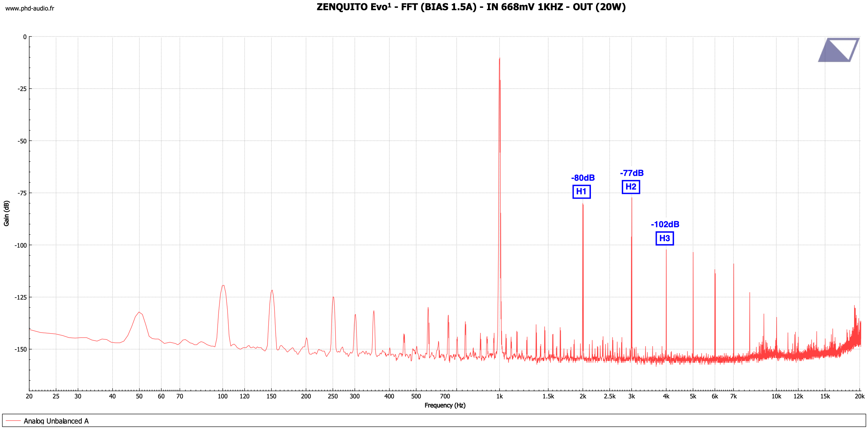Select the H2 annotation box
The height and width of the screenshot is (429, 868).
[x=631, y=187]
